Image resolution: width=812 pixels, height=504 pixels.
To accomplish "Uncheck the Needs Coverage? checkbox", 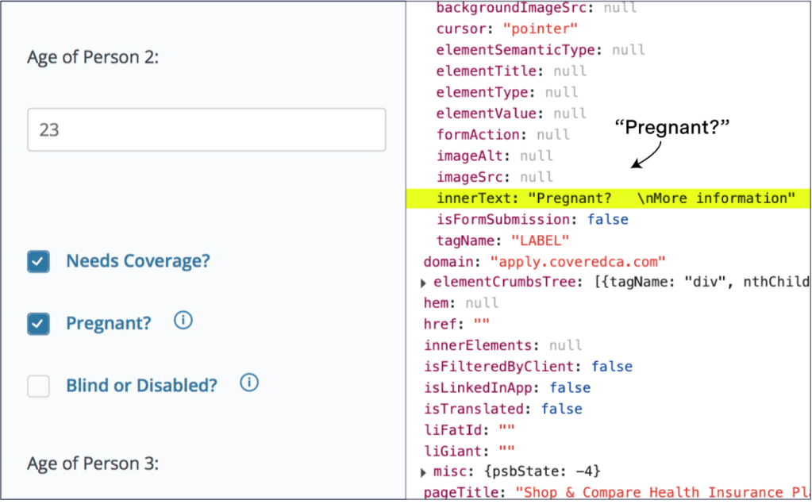I will [38, 261].
